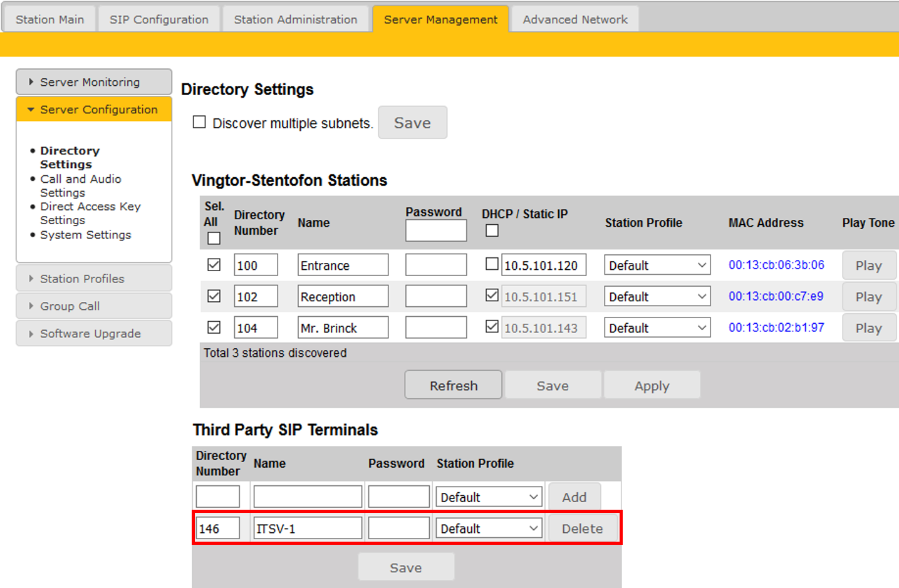
Task: Toggle Discover multiple subnets checkbox
Action: point(199,122)
